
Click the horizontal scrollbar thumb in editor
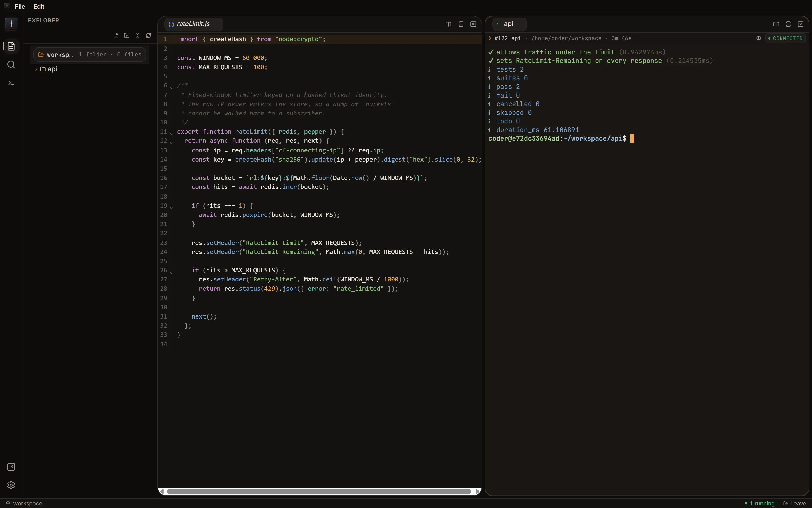coord(319,491)
